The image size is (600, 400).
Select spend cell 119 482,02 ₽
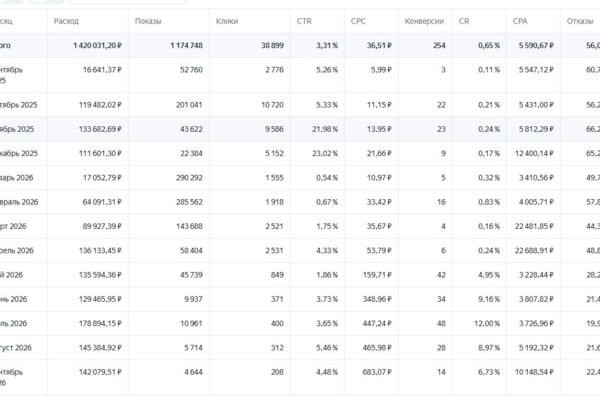[100, 105]
